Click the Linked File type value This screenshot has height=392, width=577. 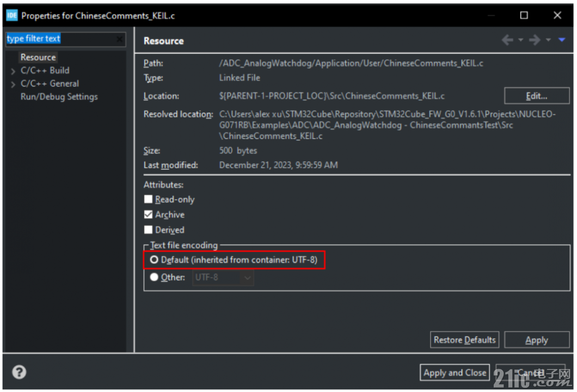(240, 78)
